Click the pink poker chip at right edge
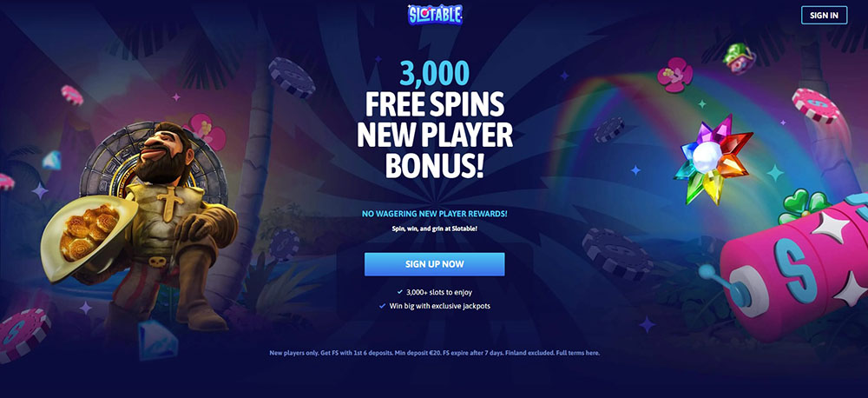 pos(816,105)
